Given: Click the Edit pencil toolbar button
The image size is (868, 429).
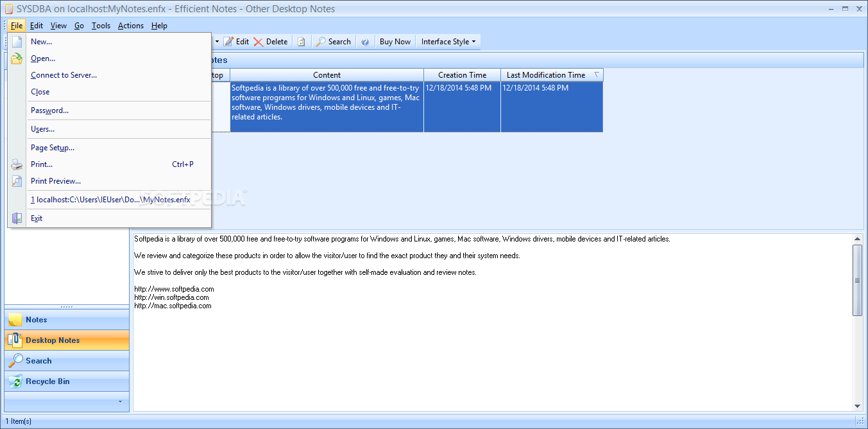Looking at the screenshot, I should (x=236, y=42).
